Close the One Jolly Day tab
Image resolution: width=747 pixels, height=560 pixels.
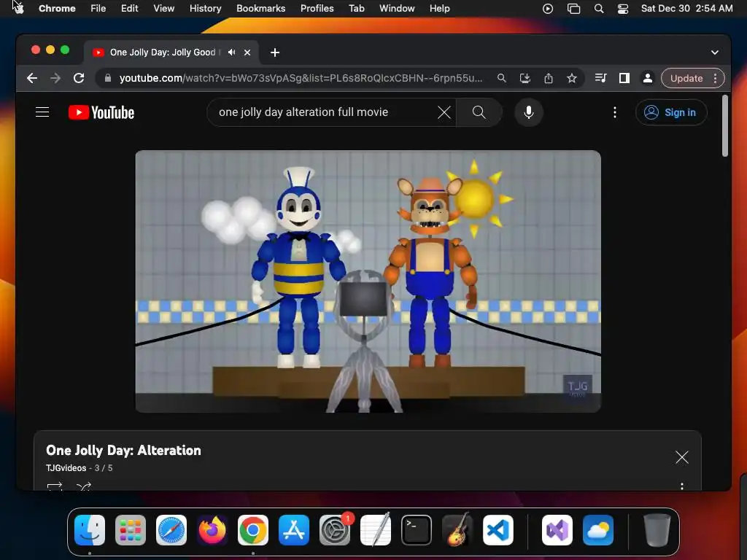[x=247, y=52]
